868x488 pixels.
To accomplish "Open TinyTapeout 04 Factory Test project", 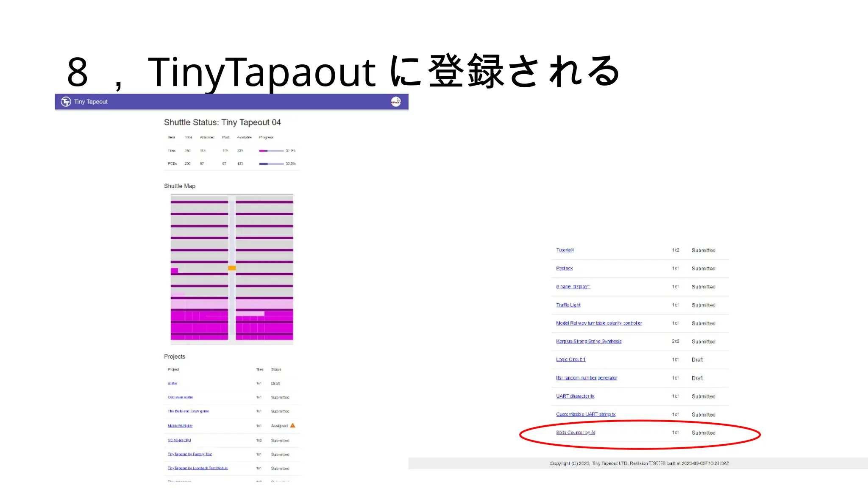I will pyautogui.click(x=190, y=454).
